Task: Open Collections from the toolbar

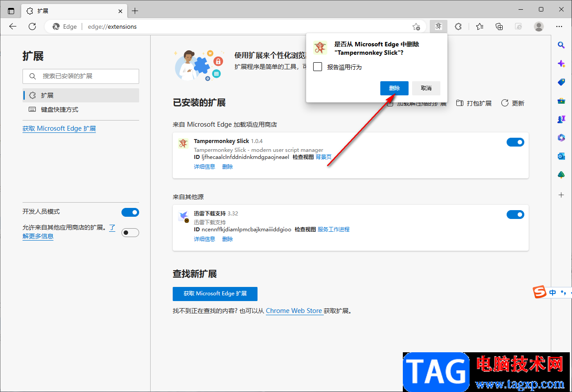Action: point(499,26)
